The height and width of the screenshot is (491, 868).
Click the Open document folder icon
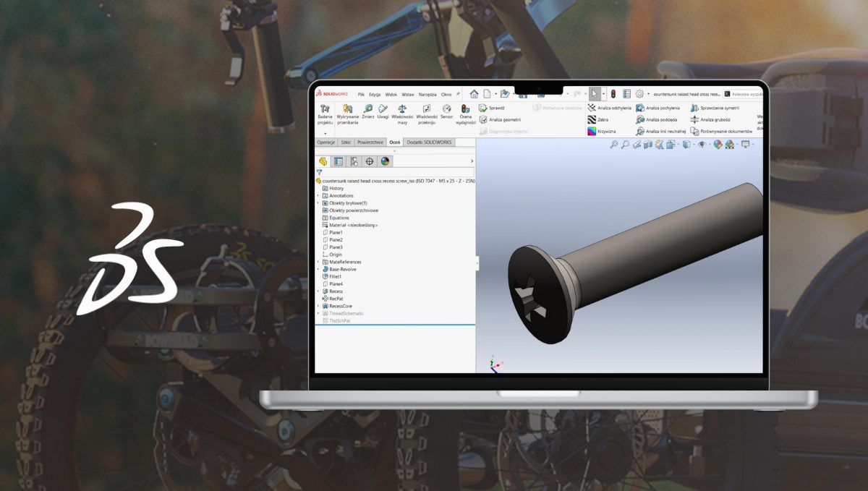[x=504, y=94]
